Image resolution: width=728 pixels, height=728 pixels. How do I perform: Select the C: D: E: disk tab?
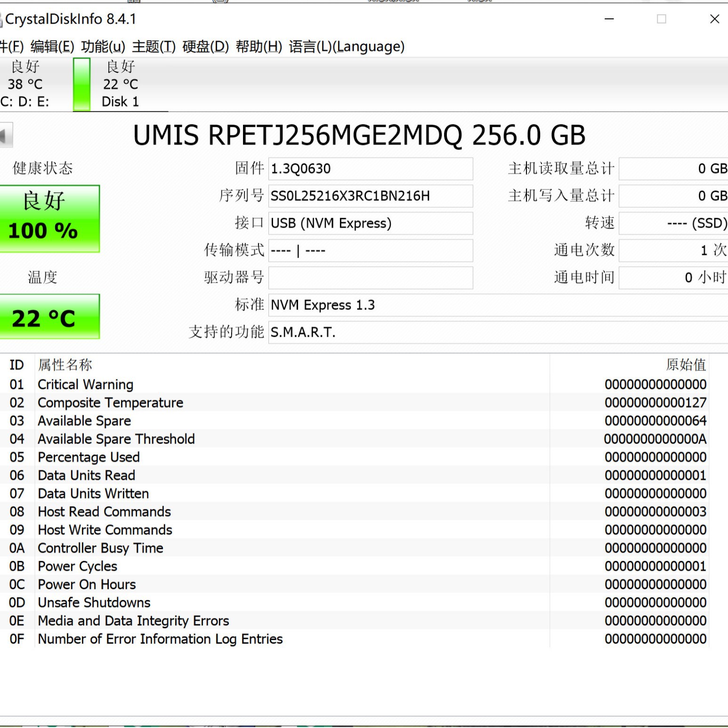(x=25, y=84)
